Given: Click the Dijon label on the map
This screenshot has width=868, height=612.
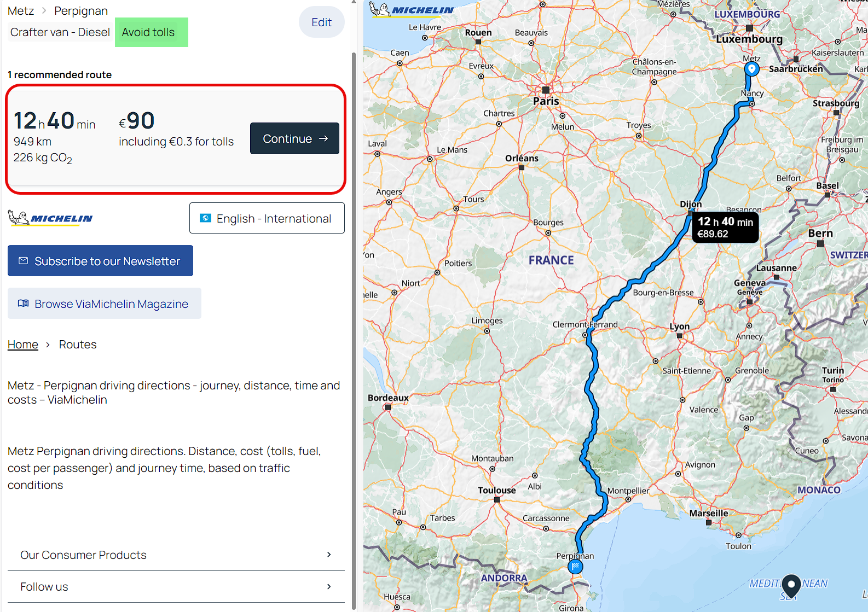Looking at the screenshot, I should [x=691, y=204].
